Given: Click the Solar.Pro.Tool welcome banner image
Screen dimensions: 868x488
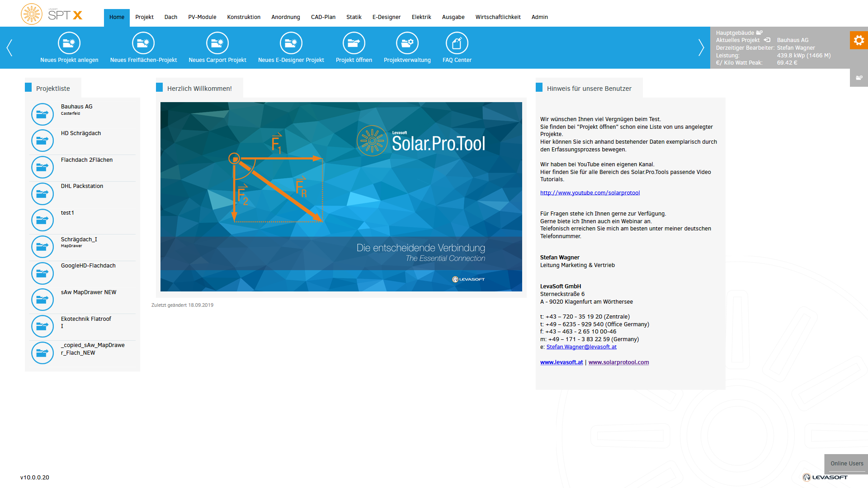Looking at the screenshot, I should tap(341, 197).
